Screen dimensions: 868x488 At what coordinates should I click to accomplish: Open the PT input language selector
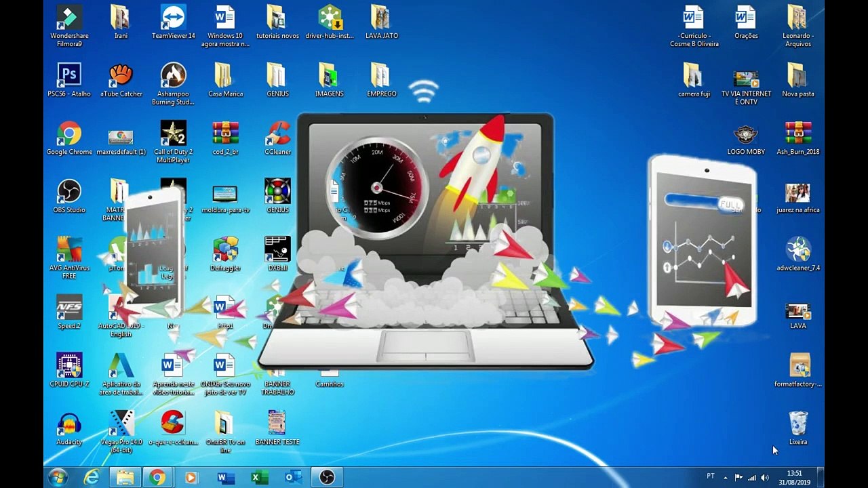coord(711,476)
